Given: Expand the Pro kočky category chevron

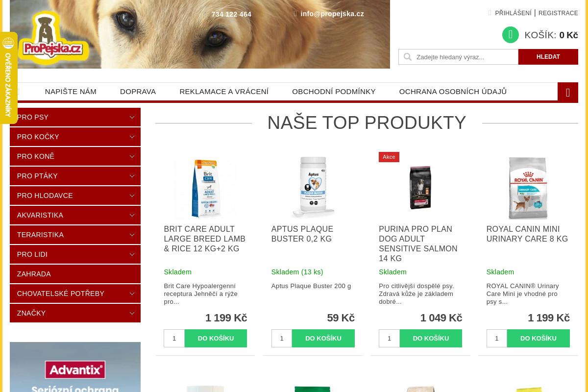Looking at the screenshot, I should [x=132, y=137].
